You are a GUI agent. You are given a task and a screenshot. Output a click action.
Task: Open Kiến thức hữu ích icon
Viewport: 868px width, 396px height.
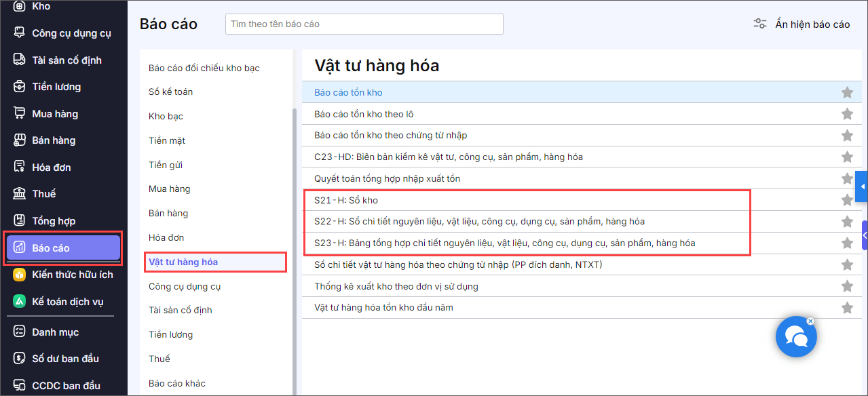click(20, 275)
